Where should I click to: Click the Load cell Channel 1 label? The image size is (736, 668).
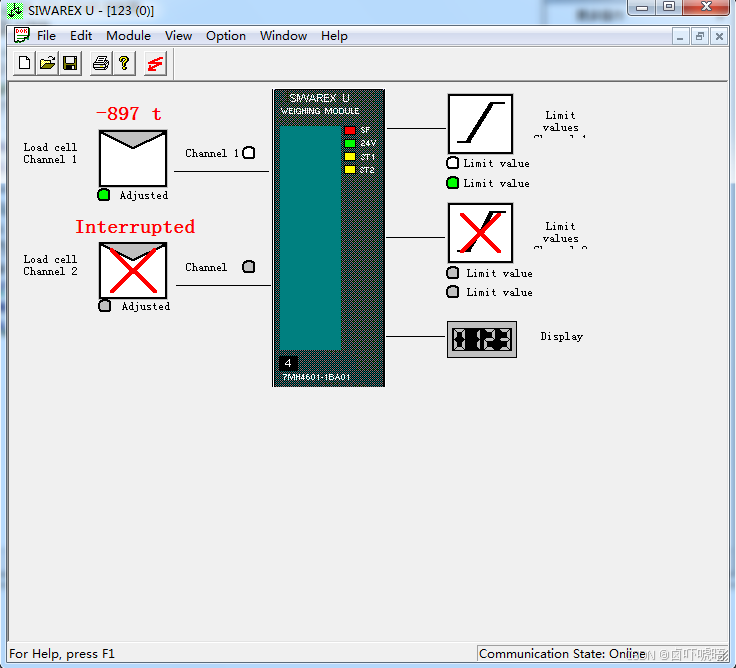point(50,154)
